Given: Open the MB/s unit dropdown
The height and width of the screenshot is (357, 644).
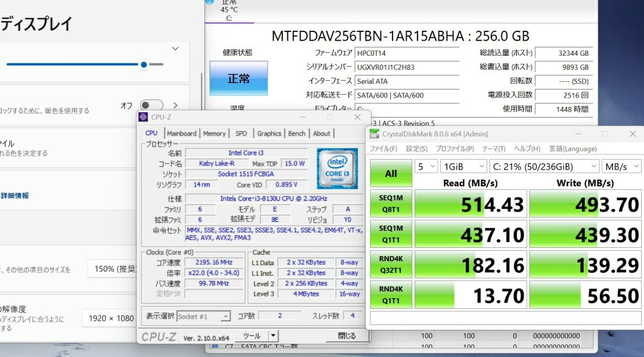Looking at the screenshot, I should click(621, 166).
